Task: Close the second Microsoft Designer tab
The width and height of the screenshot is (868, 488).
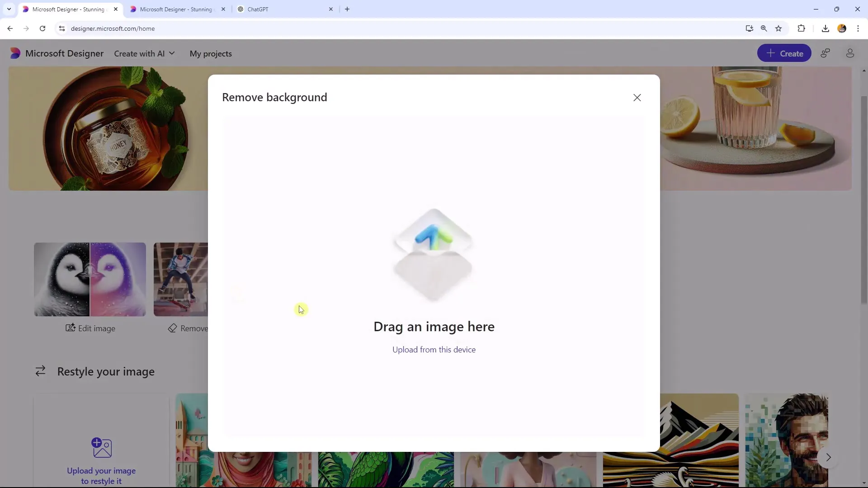Action: click(223, 9)
